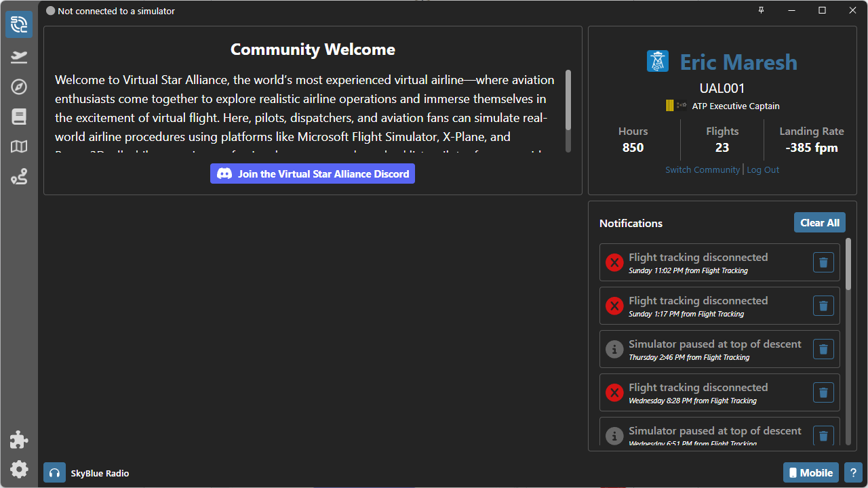Image resolution: width=868 pixels, height=488 pixels.
Task: Click the Mobile button
Action: click(810, 472)
